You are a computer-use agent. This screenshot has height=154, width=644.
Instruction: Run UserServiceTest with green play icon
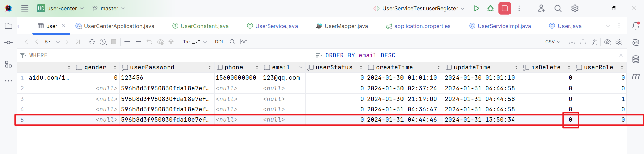click(476, 8)
